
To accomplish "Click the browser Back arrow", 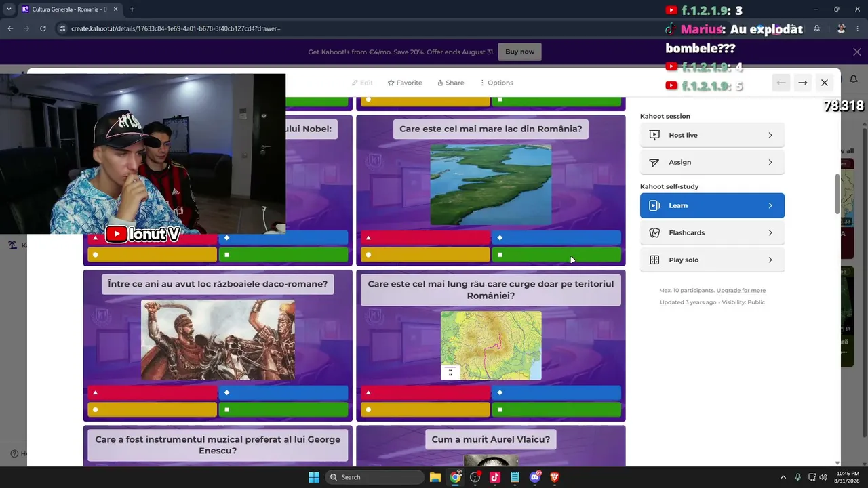I will (10, 28).
